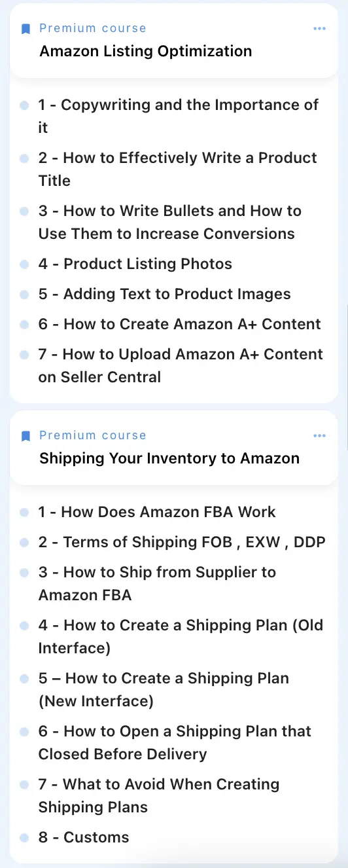Open What to Avoid When Creating Shipping Plans
348x868 pixels.
point(159,796)
